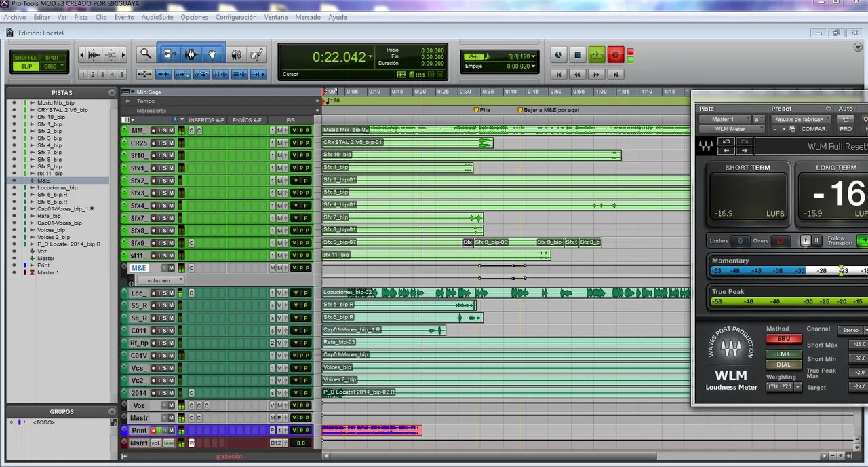Click the Momentary loudness meter bar

click(789, 271)
